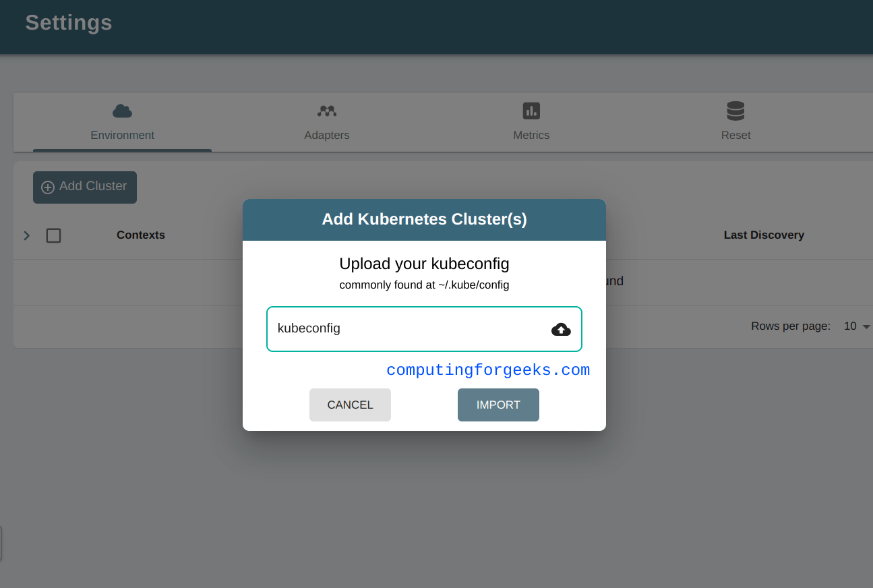Hit the IMPORT button
The width and height of the screenshot is (873, 588).
(x=498, y=405)
